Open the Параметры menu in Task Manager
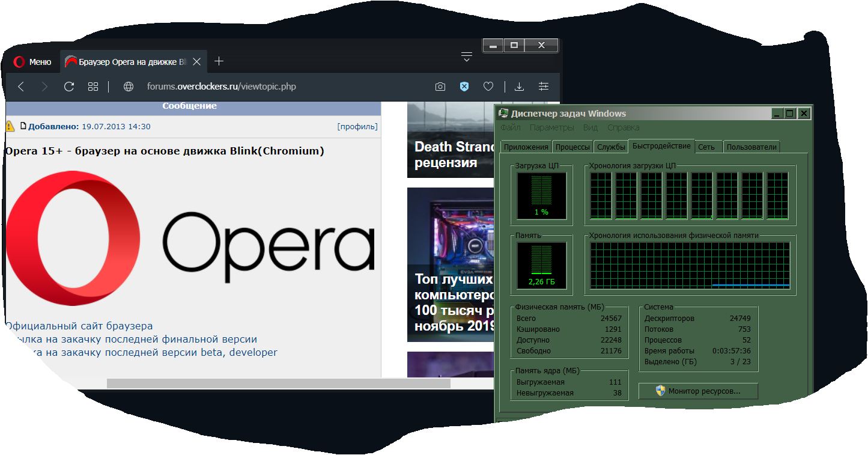 552,127
